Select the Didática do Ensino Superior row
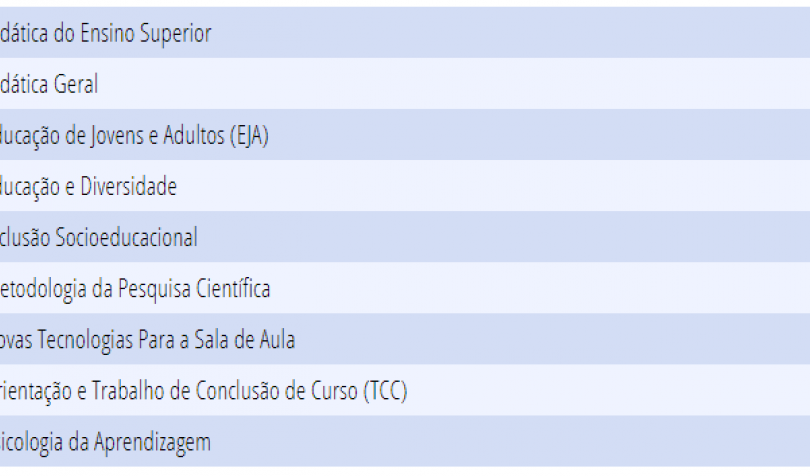Image resolution: width=810 pixels, height=476 pixels. [x=405, y=33]
